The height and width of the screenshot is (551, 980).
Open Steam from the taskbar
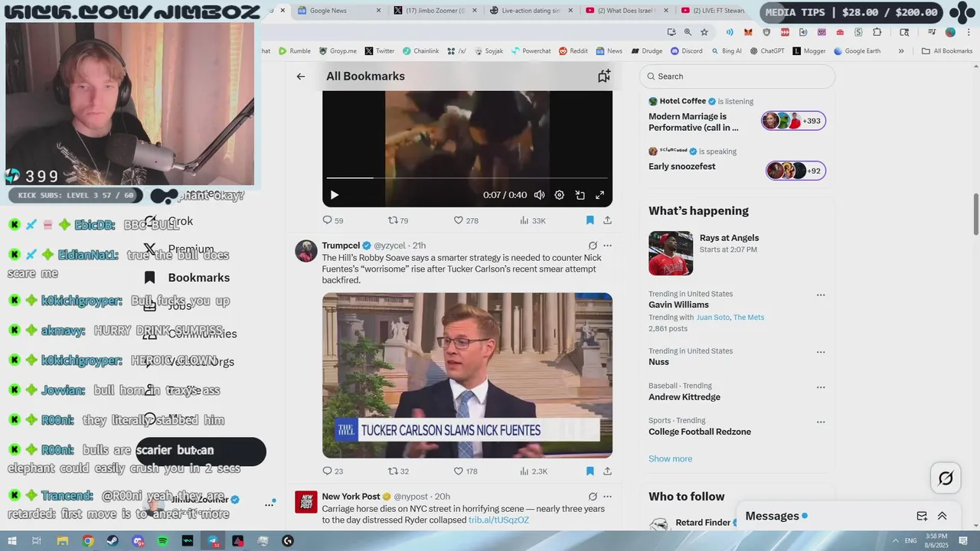[x=113, y=541]
